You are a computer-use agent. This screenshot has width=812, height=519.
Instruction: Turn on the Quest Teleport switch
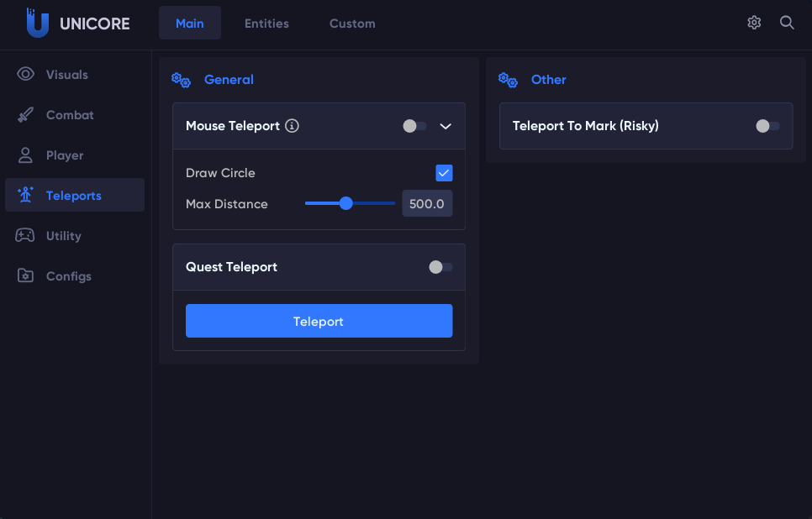tap(440, 267)
